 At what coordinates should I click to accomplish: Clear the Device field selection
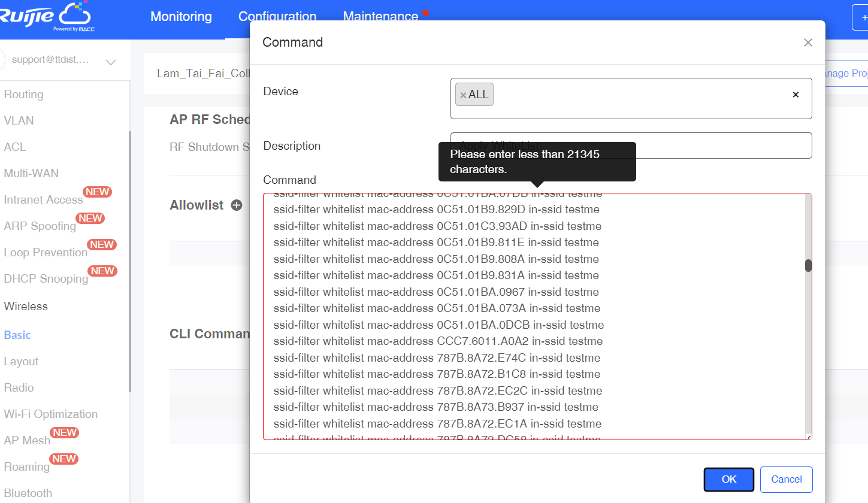click(796, 95)
